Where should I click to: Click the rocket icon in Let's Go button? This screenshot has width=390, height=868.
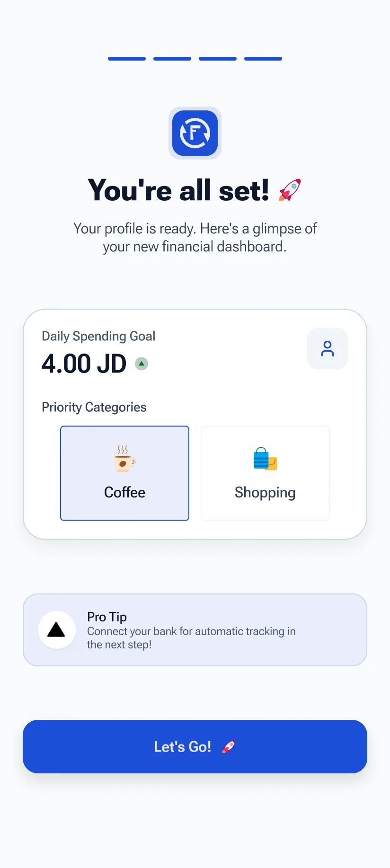[x=229, y=747]
